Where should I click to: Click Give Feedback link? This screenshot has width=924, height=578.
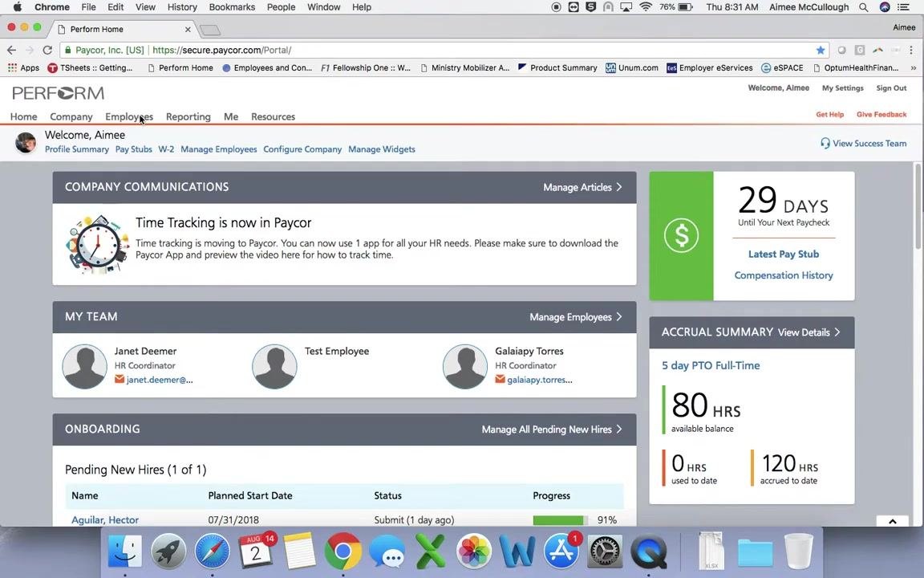tap(881, 115)
